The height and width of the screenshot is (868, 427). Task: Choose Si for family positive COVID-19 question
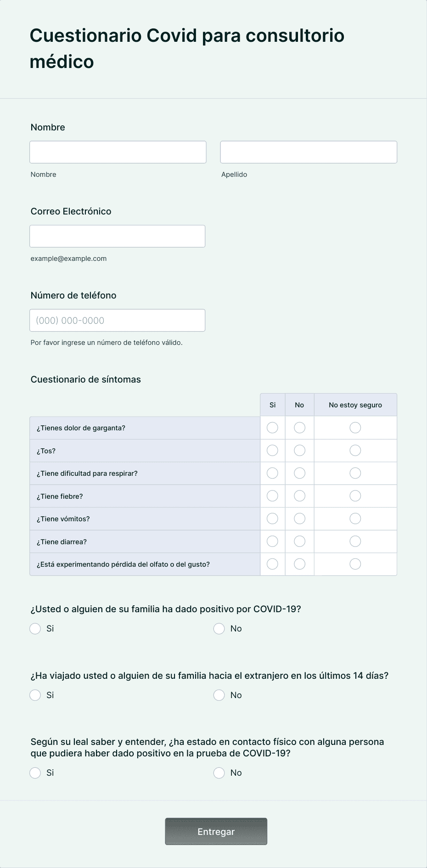[x=35, y=628]
